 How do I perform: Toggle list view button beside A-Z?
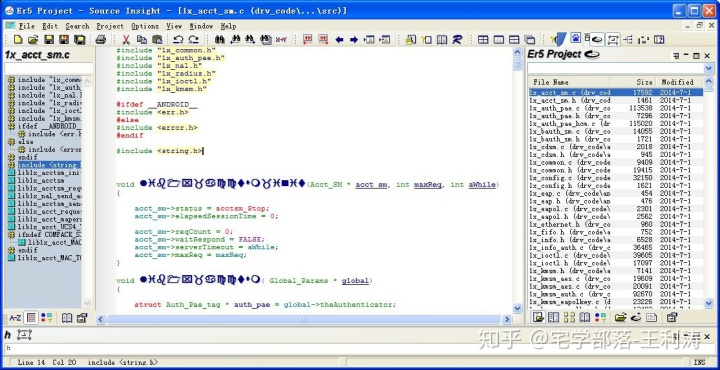click(x=31, y=318)
